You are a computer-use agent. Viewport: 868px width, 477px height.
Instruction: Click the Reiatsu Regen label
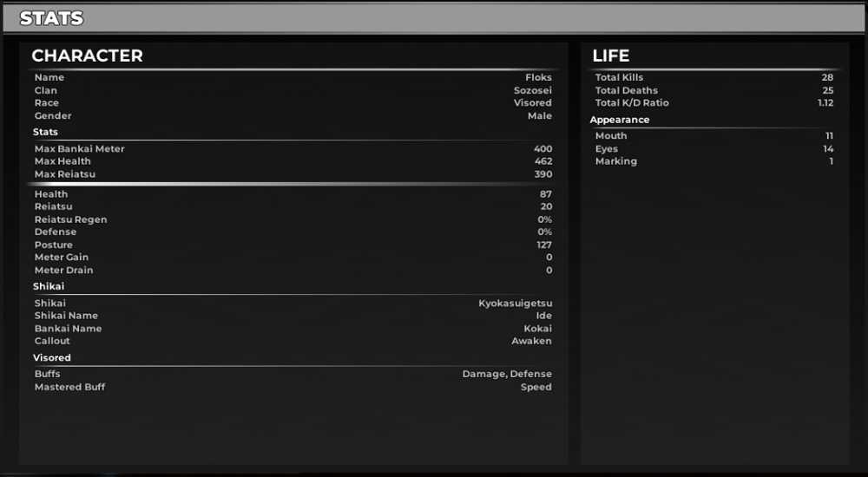[71, 219]
